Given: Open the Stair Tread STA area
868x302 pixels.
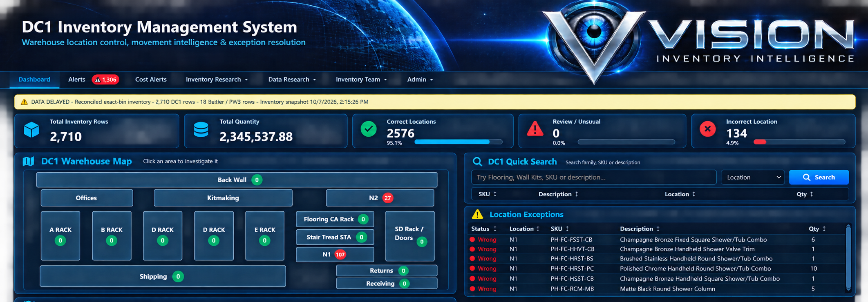Looking at the screenshot, I should [x=335, y=237].
